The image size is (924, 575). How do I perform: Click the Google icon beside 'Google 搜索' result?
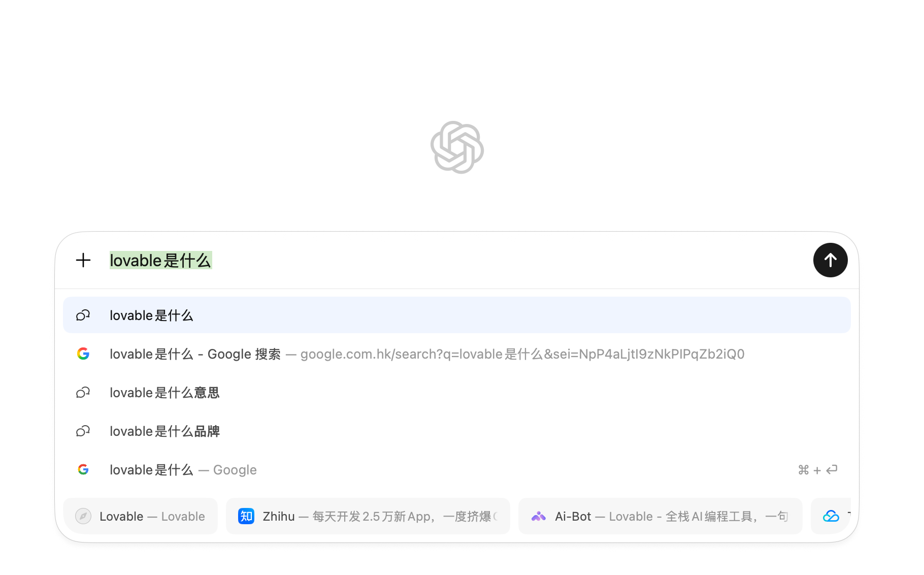coord(83,354)
